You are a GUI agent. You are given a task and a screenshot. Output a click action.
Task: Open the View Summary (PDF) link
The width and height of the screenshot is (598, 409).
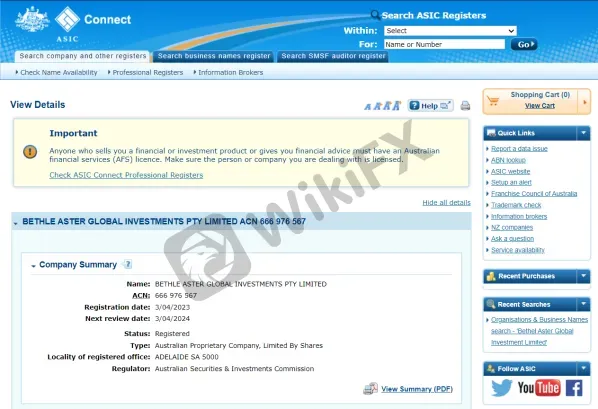417,389
